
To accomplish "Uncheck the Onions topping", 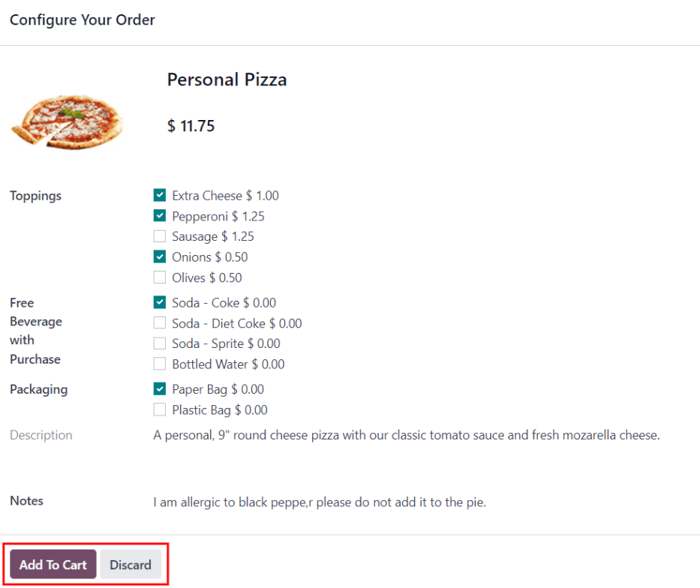I will coord(159,256).
